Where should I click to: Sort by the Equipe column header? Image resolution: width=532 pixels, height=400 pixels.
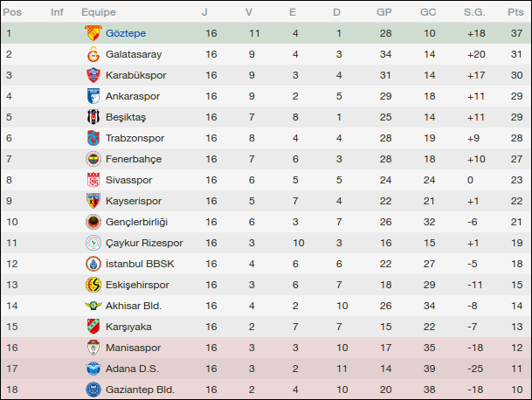pyautogui.click(x=99, y=12)
